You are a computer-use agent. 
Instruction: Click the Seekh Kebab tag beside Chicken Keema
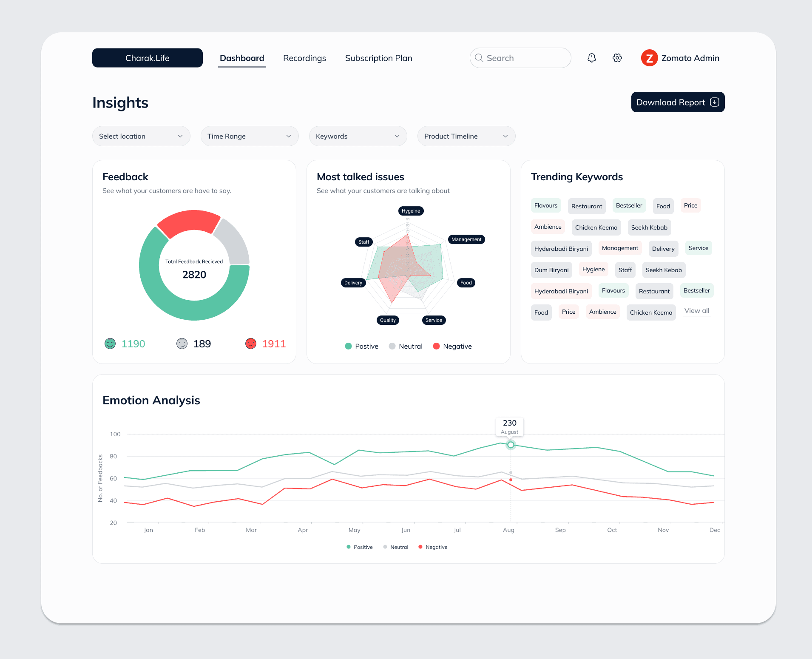tap(649, 227)
